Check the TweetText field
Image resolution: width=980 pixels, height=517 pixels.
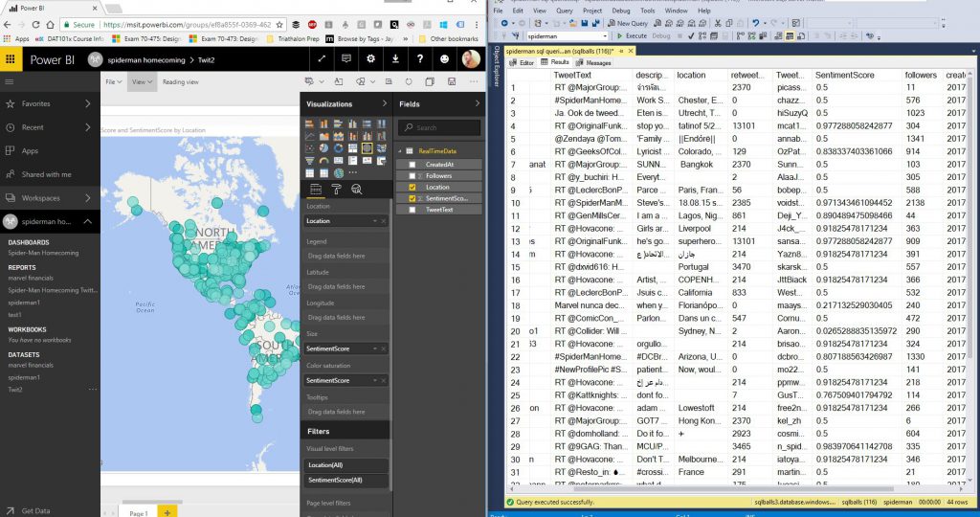pos(412,210)
